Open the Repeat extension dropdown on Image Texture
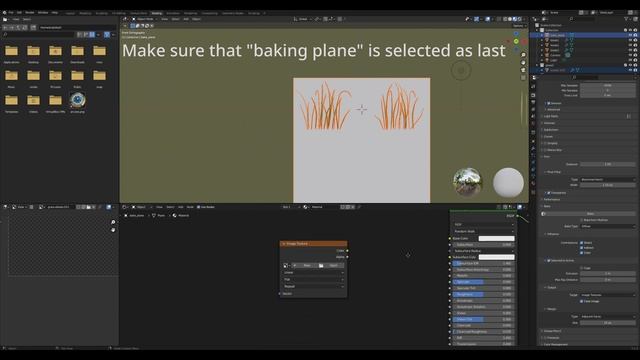Screen dimensions: 640x360 click(x=313, y=287)
